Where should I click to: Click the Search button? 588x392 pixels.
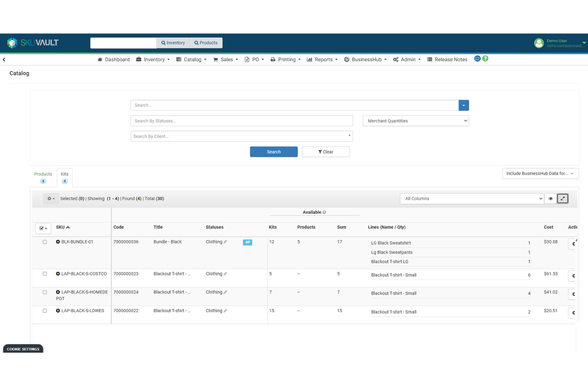274,152
